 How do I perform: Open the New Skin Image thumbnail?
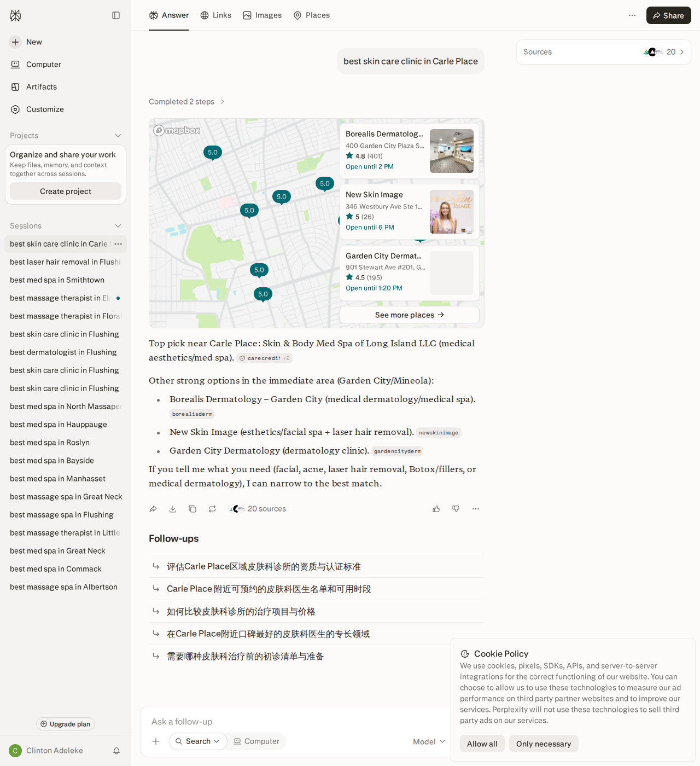452,212
